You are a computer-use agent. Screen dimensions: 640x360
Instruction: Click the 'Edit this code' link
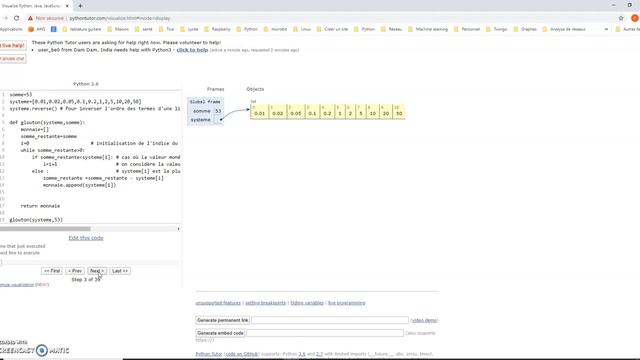tap(86, 238)
